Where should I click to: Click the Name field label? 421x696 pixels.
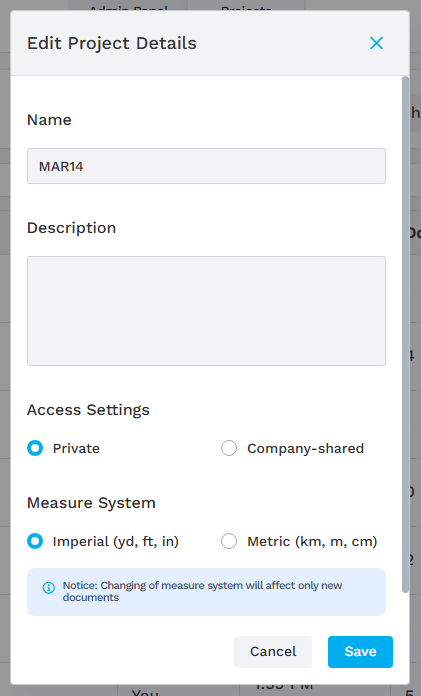(x=49, y=120)
